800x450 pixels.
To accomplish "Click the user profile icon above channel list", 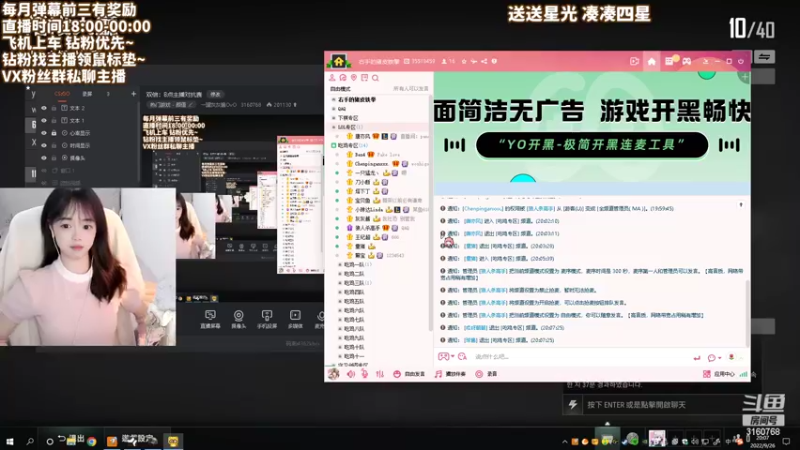I will pyautogui.click(x=332, y=78).
